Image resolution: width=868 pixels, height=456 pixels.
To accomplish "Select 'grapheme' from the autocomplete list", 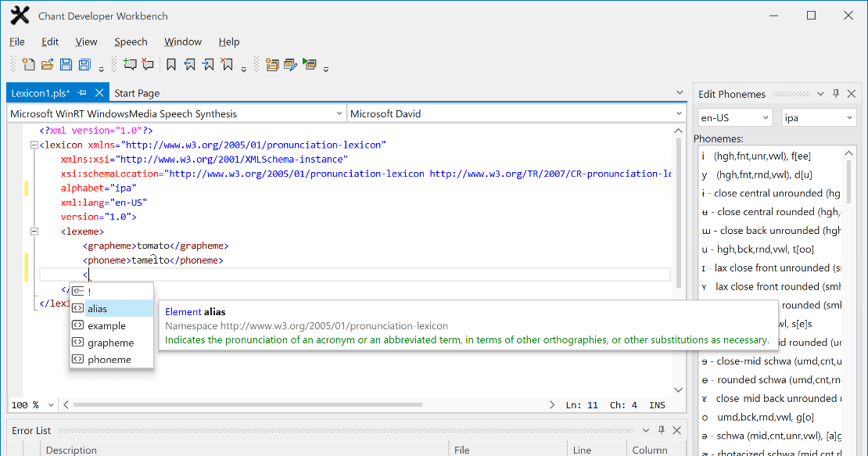I will click(x=111, y=343).
